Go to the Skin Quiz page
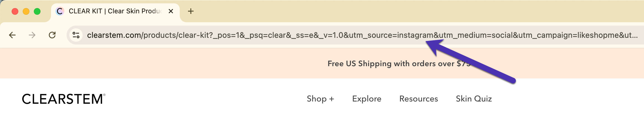Image resolution: width=644 pixels, height=119 pixels. 474,99
